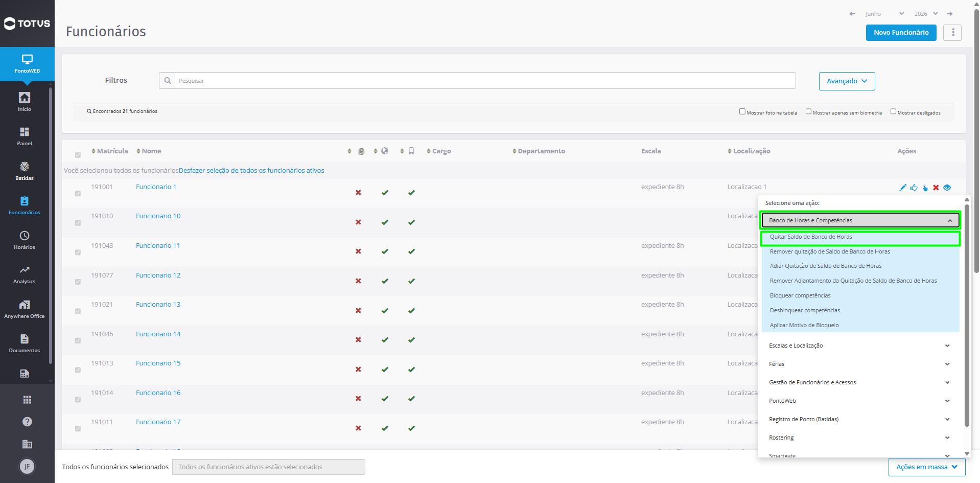Screen dimensions: 980x483
Task: Expand the Rostering action group
Action: point(860,438)
